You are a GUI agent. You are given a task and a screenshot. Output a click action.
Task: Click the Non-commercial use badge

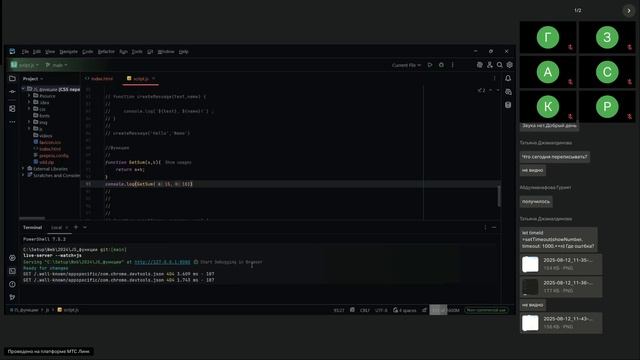[486, 310]
